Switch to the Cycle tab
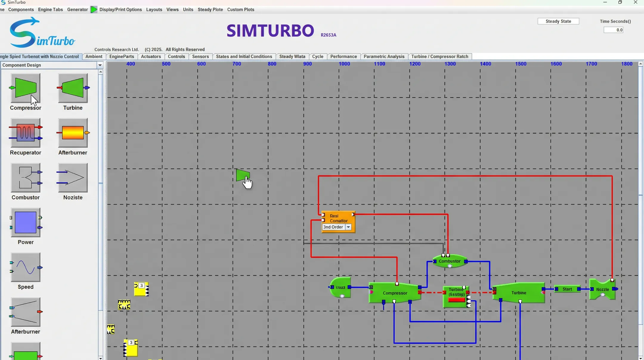Screen dimensions: 644x360 [318, 56]
